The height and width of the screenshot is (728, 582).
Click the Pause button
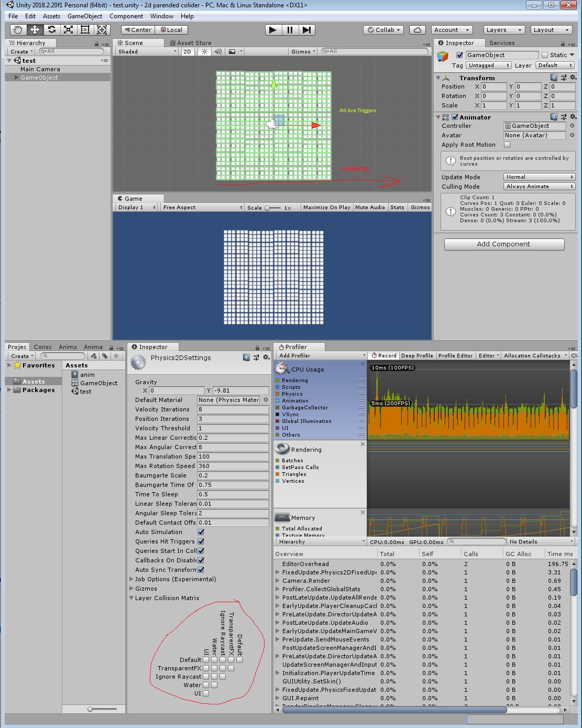click(x=290, y=30)
